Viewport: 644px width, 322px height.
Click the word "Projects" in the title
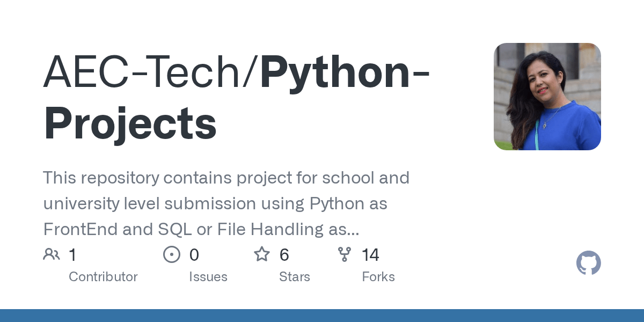tap(130, 123)
